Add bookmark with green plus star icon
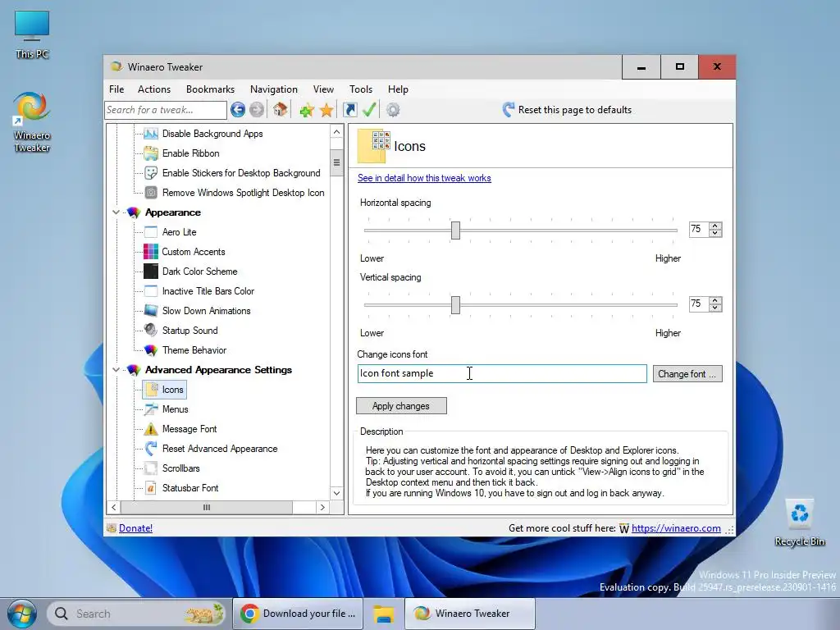 307,111
